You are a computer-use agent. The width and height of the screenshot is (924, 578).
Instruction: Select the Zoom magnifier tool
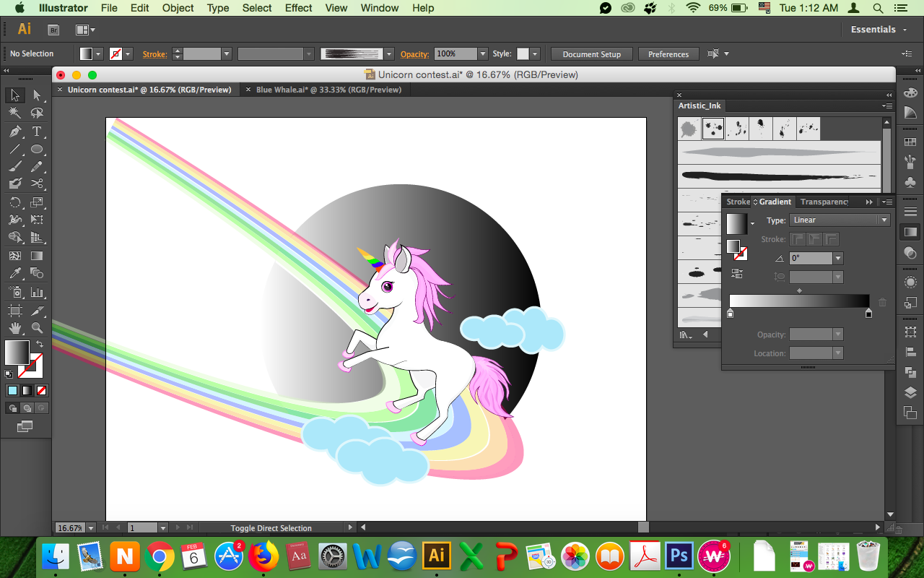coord(37,327)
